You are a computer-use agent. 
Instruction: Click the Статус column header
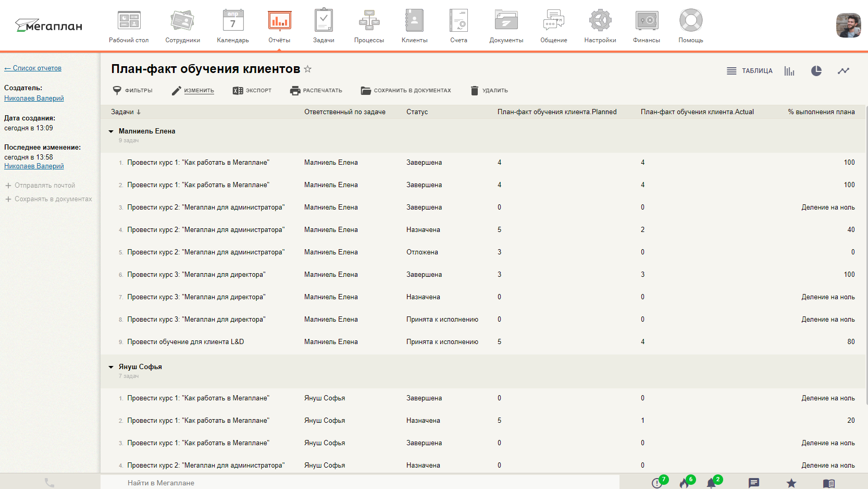point(417,112)
